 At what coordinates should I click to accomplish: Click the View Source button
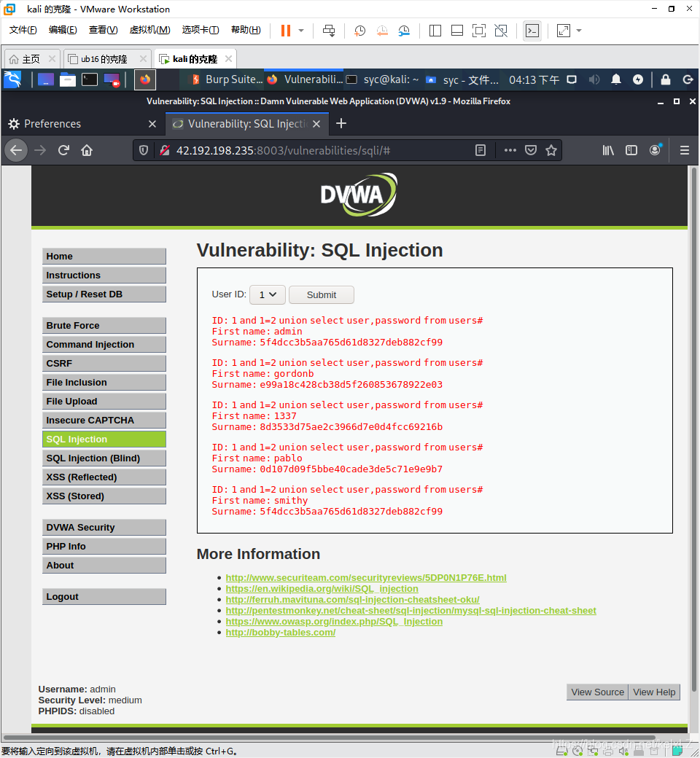tap(597, 692)
